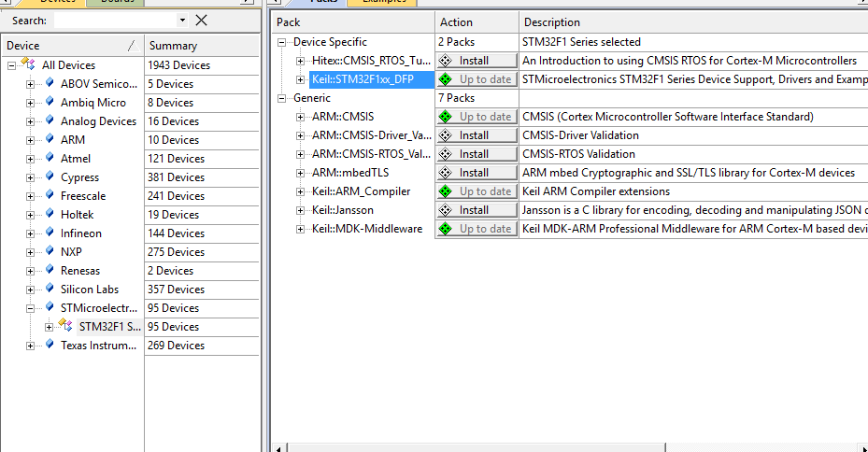The width and height of the screenshot is (868, 452).
Task: Select the Keil::ARM_Compiler pack row
Action: pyautogui.click(x=361, y=191)
